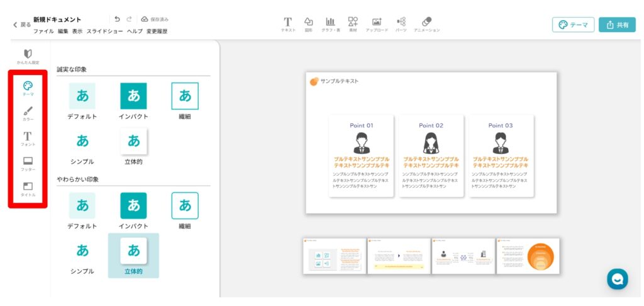Open the かんたん設定 (easy settings) sidebar icon
The height and width of the screenshot is (306, 644).
tap(28, 56)
